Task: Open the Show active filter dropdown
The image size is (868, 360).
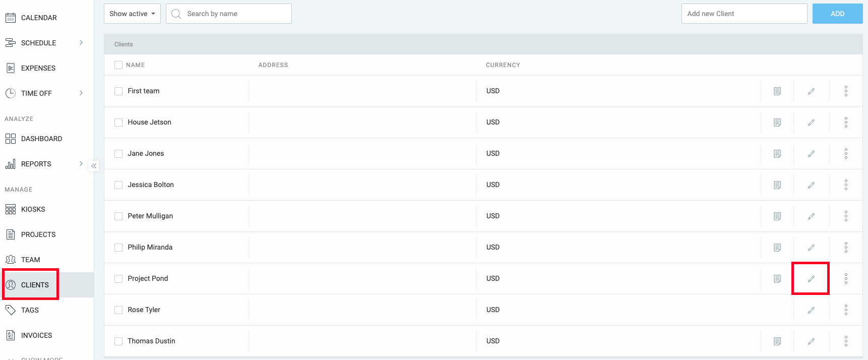Action: [132, 14]
